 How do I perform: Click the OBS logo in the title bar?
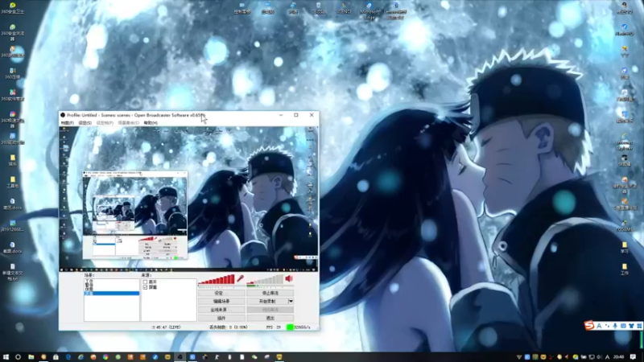(63, 115)
